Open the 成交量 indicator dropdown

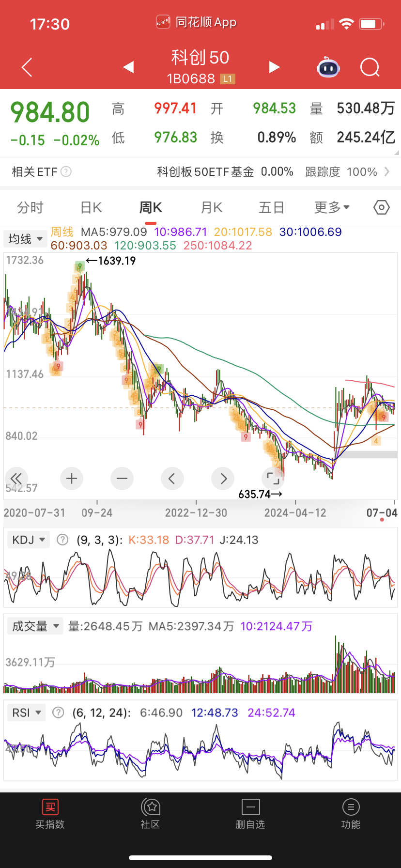(35, 626)
